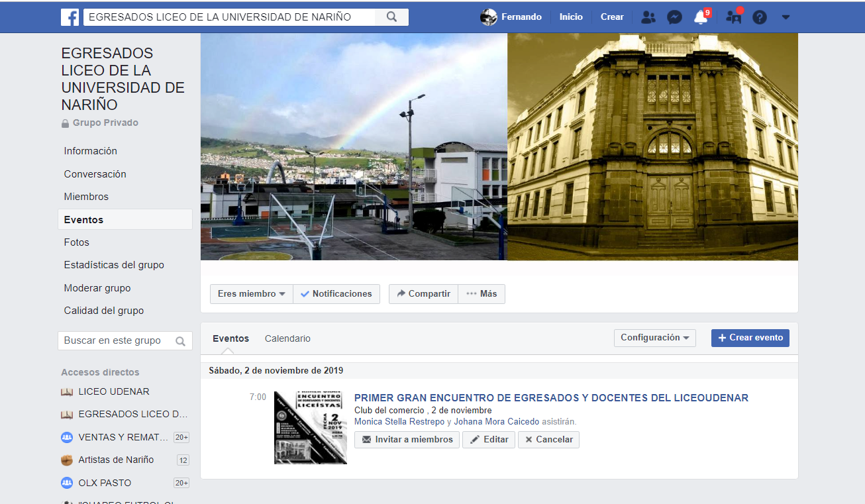Click the 12 badge next to Artistas de Nariño
The width and height of the screenshot is (865, 504).
(x=183, y=460)
